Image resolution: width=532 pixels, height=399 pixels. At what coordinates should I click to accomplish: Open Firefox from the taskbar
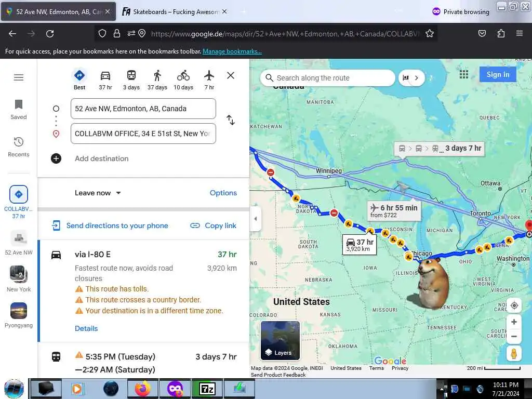[x=143, y=389]
